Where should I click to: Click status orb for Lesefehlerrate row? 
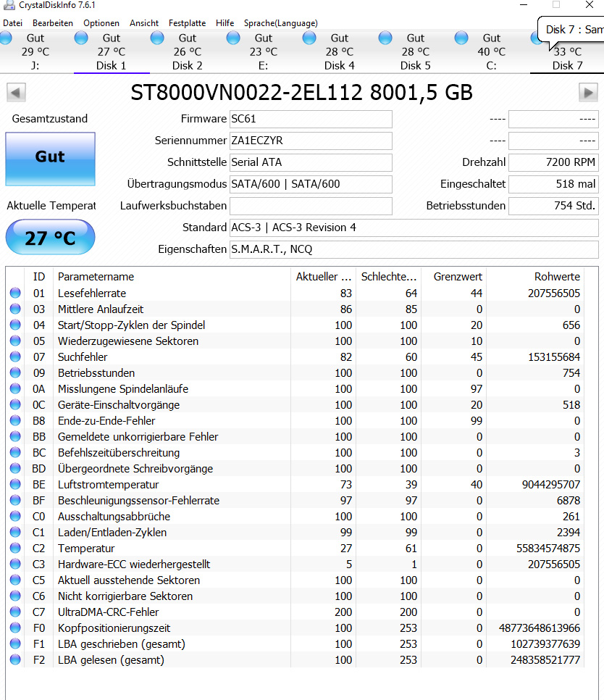pos(15,293)
